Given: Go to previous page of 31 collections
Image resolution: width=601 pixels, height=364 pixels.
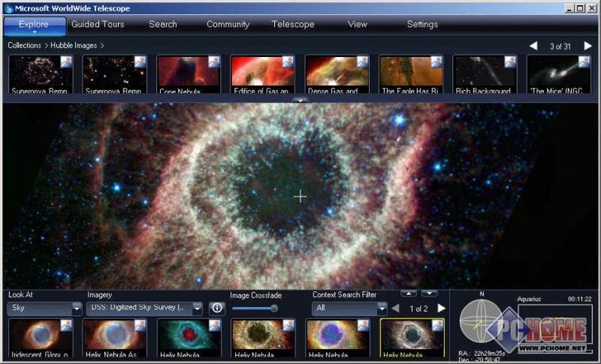Looking at the screenshot, I should point(533,46).
